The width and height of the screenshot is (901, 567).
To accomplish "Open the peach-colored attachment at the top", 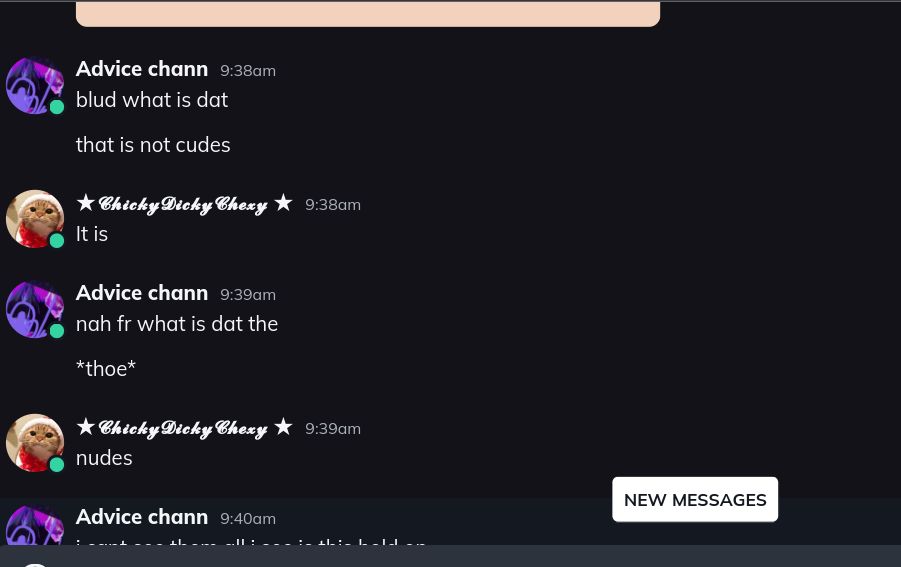I will click(x=367, y=13).
